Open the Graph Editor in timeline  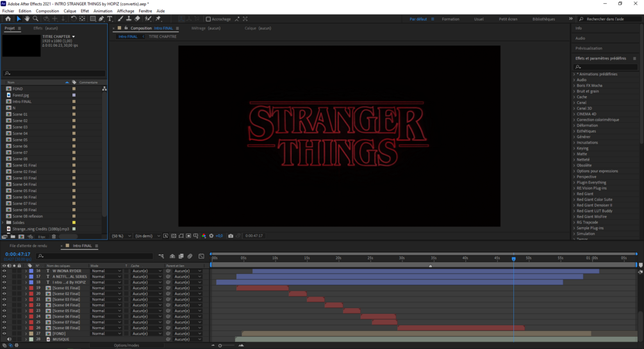[x=201, y=256]
